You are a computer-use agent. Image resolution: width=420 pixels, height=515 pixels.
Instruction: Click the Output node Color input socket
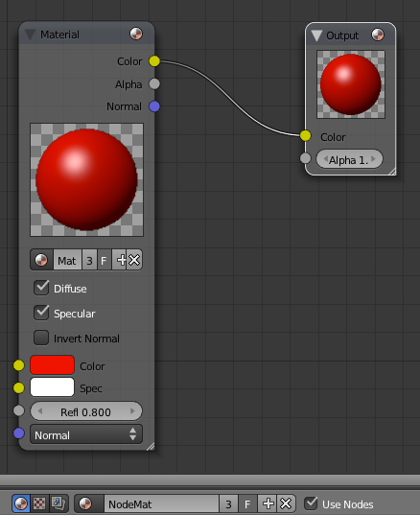pos(305,135)
